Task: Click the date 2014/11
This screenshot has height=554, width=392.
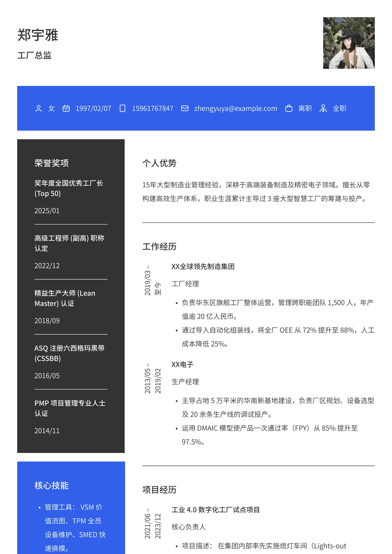Action: point(47,430)
